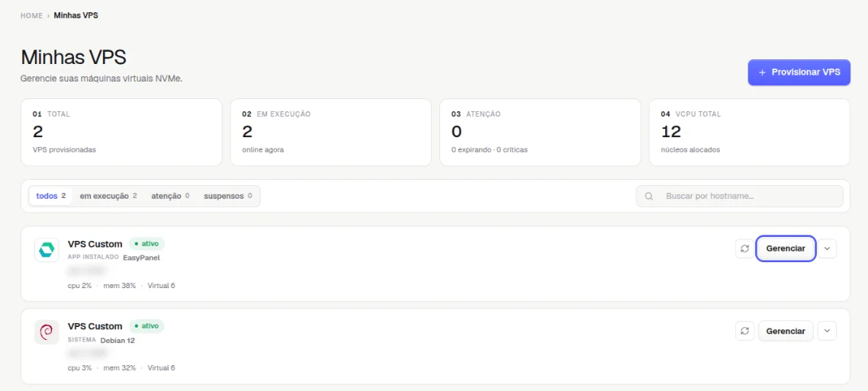Click "mem 38%" usage text

click(x=120, y=286)
